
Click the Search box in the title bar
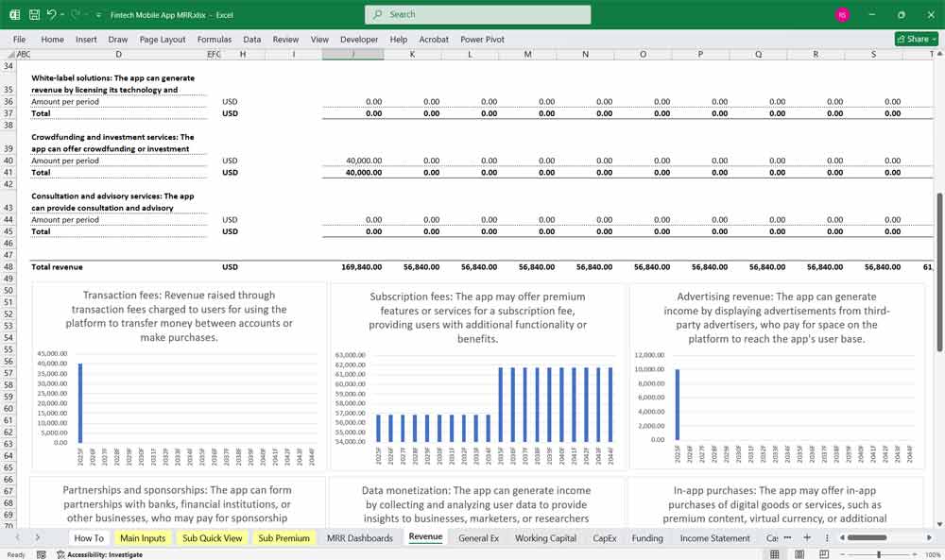[x=477, y=15]
